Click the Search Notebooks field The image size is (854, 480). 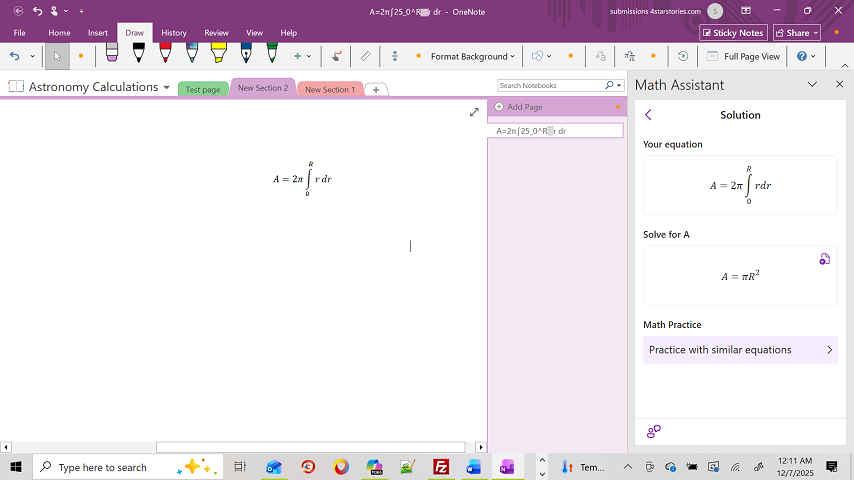[x=551, y=86]
